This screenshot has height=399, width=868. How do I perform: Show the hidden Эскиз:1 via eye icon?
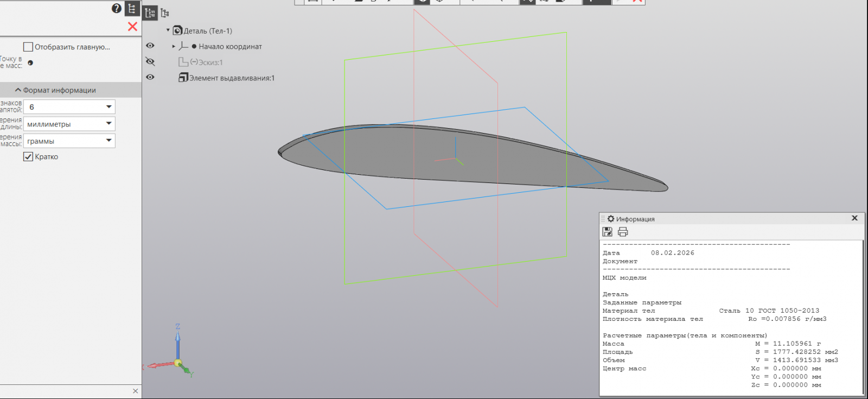150,62
